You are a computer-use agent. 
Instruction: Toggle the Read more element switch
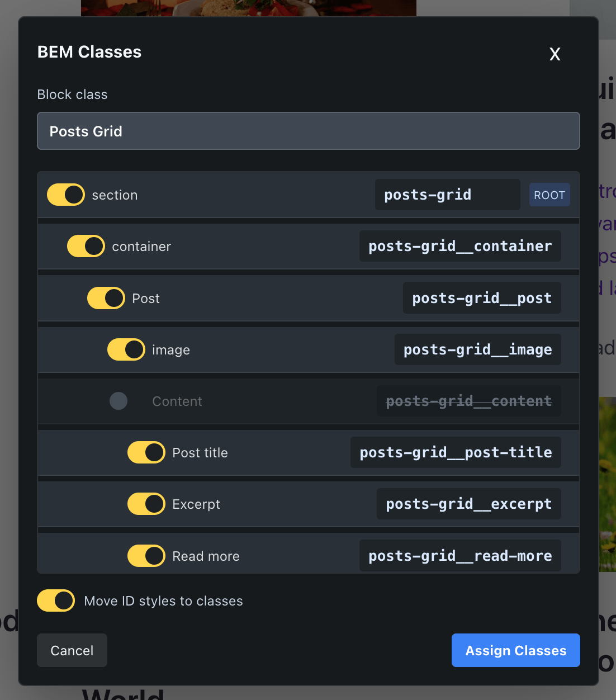click(x=146, y=556)
